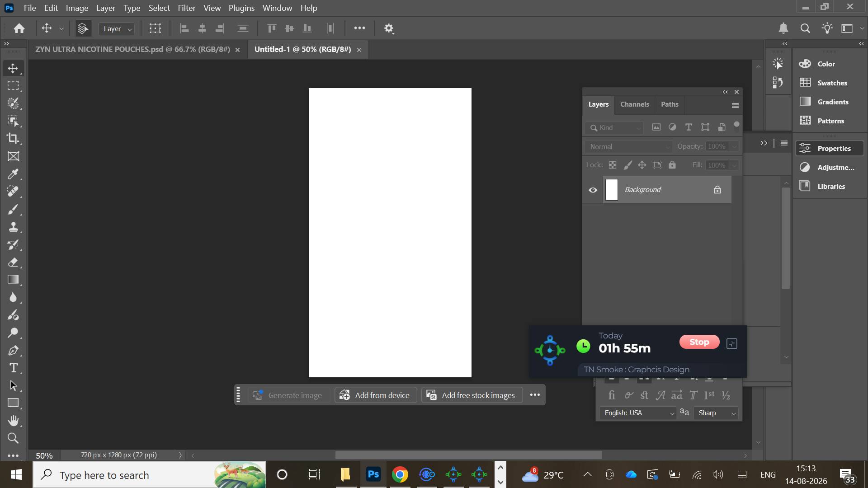Screen dimensions: 868x488
Task: Select the Rectangular Marquee tool
Action: point(13,85)
